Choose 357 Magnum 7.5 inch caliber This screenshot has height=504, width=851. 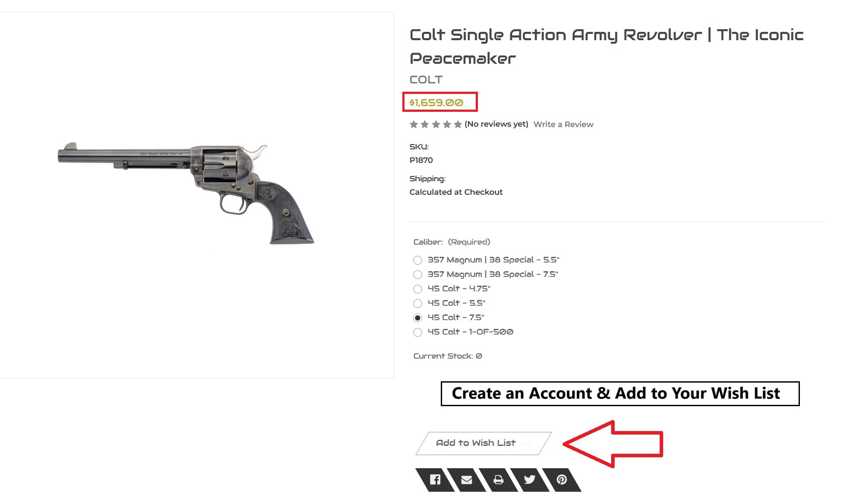418,274
